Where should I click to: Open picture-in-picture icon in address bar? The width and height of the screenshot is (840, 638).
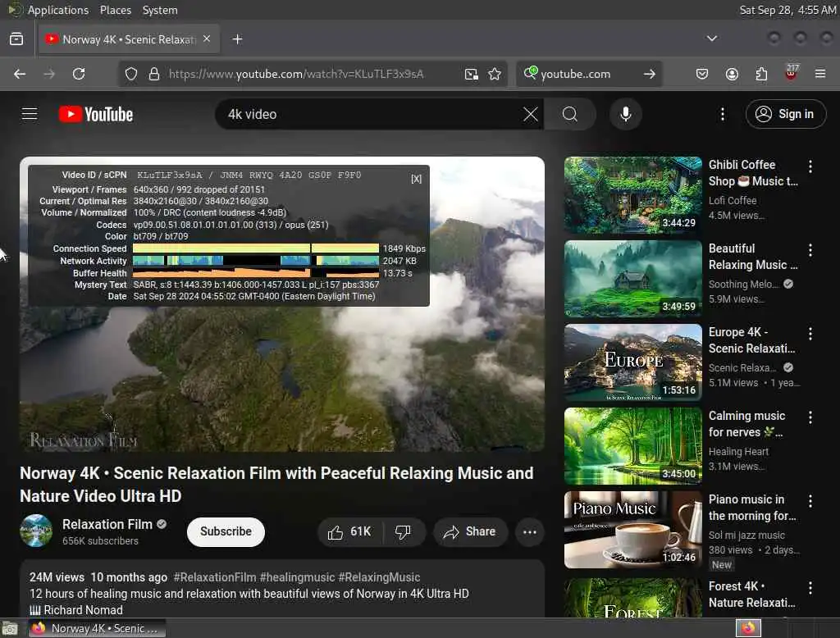coord(471,74)
